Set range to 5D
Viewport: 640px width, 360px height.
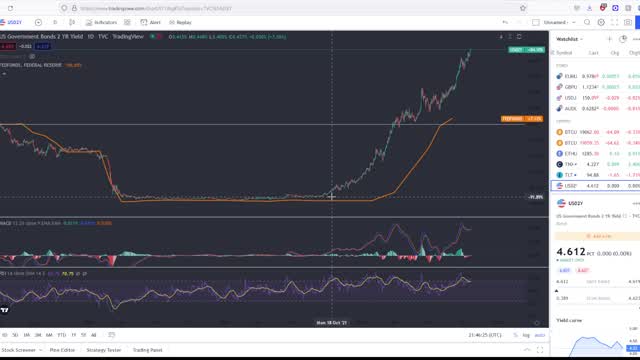(x=15, y=335)
